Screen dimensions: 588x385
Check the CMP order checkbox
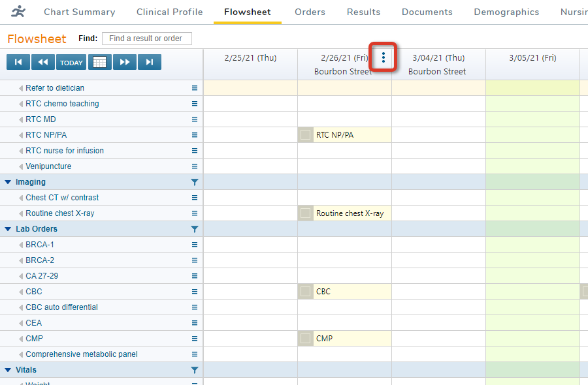click(x=305, y=338)
